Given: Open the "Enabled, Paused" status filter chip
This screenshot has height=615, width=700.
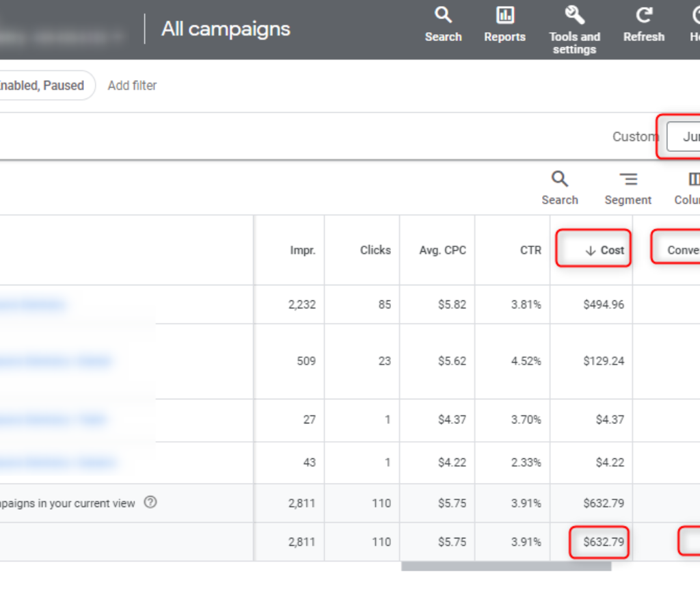Looking at the screenshot, I should pos(42,86).
